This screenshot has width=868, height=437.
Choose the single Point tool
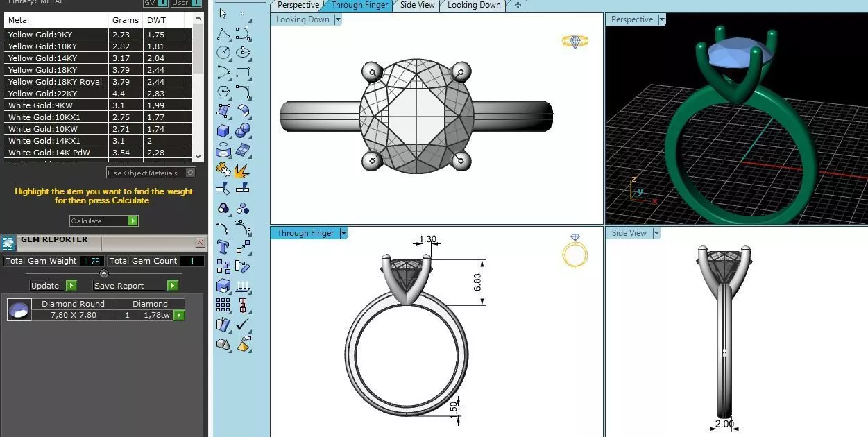coord(242,13)
